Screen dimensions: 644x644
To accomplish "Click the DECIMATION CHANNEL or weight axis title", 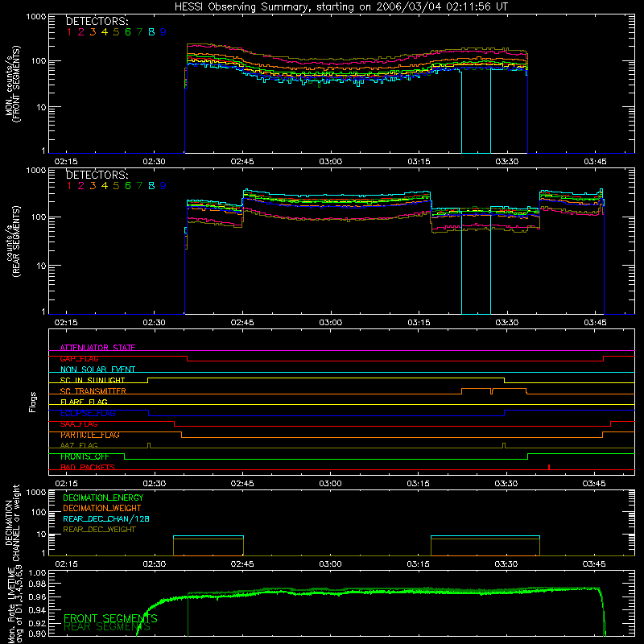I will (x=12, y=522).
